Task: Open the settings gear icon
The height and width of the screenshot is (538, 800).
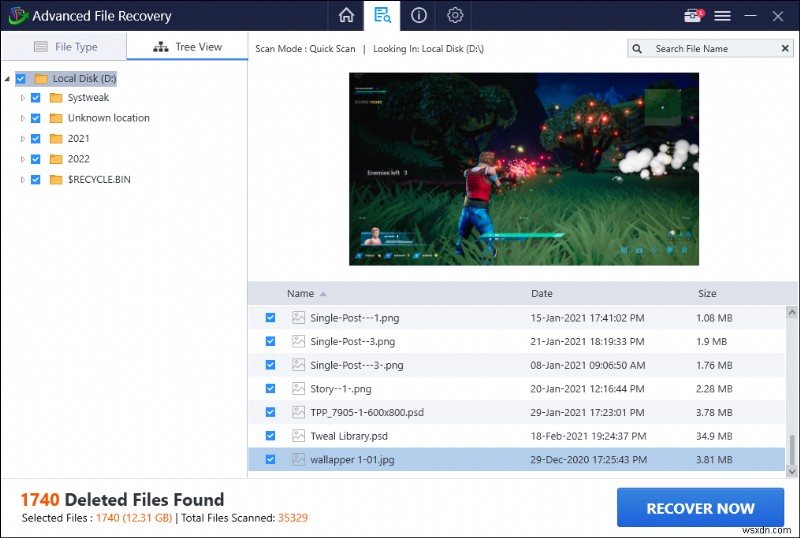Action: pyautogui.click(x=455, y=15)
